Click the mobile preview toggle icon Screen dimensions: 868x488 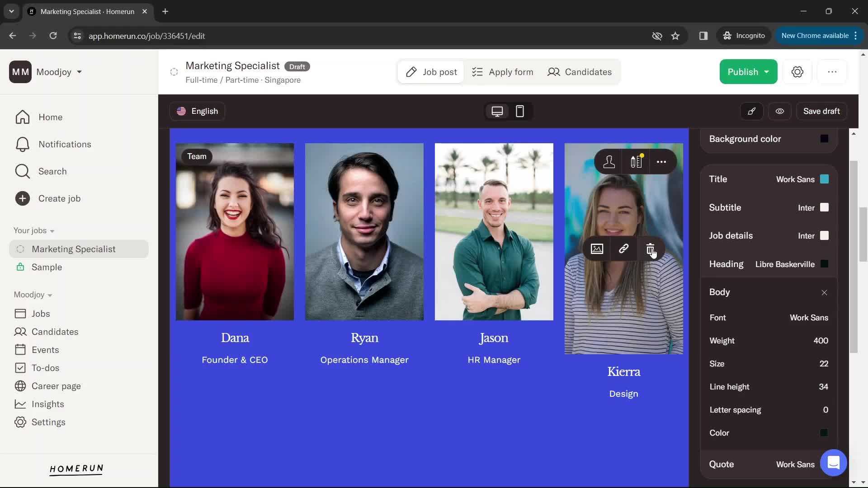[x=520, y=111]
